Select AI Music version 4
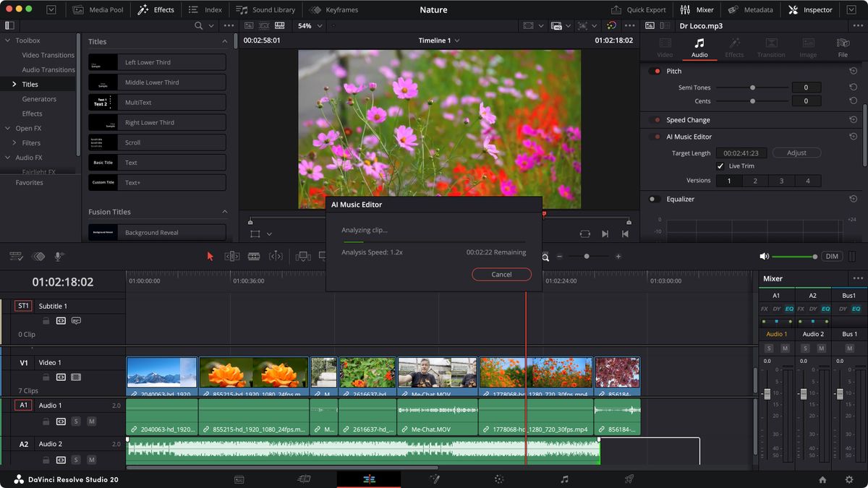This screenshot has height=488, width=868. pyautogui.click(x=808, y=181)
